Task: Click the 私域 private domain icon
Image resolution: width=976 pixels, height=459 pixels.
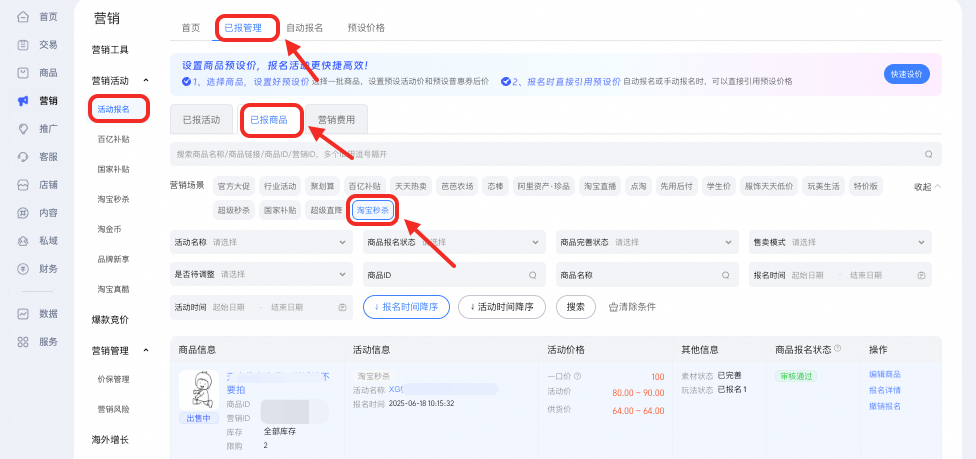Action: [x=23, y=241]
